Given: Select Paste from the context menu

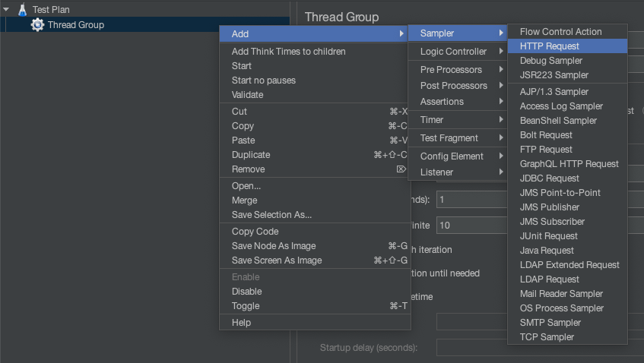Looking at the screenshot, I should click(x=315, y=140).
